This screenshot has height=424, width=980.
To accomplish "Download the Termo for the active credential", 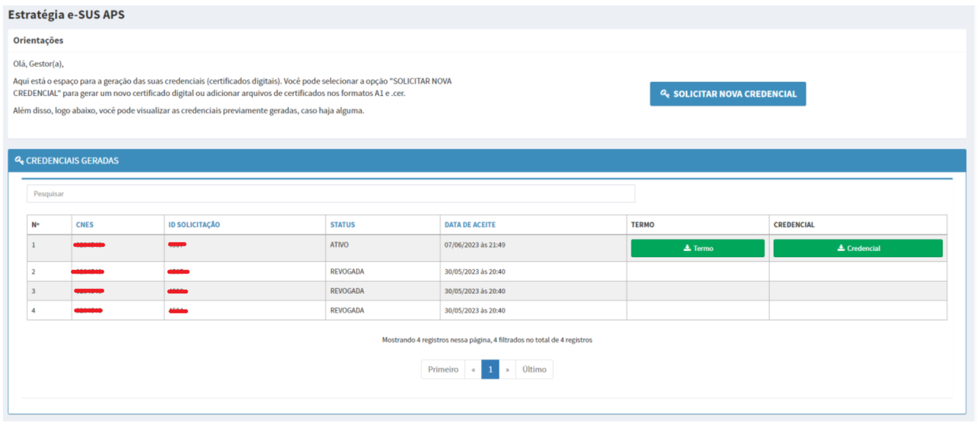I will tap(697, 248).
